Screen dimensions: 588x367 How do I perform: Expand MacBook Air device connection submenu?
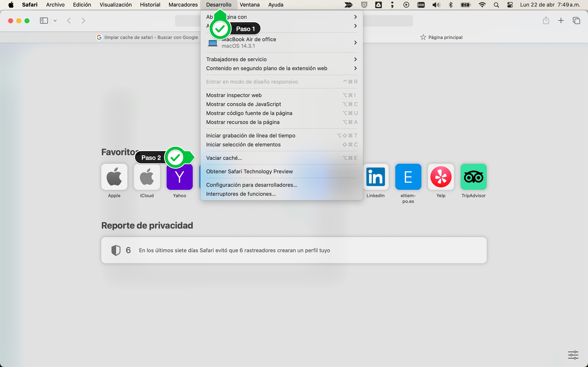pos(355,42)
